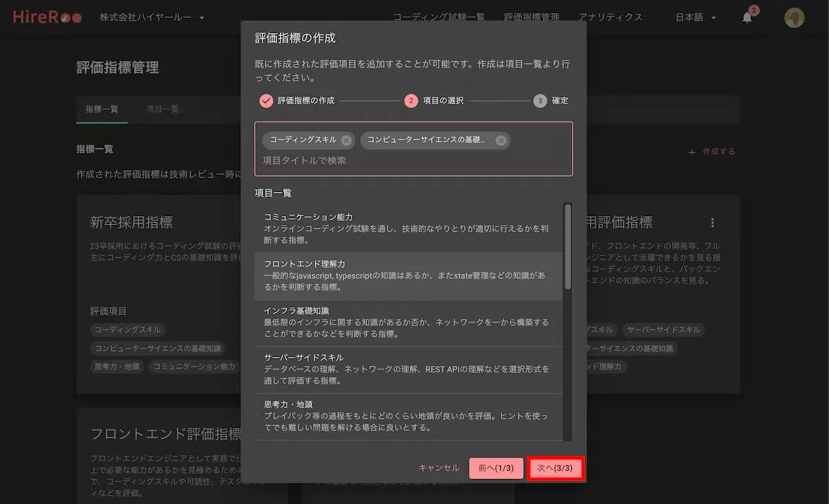Screen dimensions: 829x504
Task: Select the インフラ基礎知識 list item
Action: 409,323
